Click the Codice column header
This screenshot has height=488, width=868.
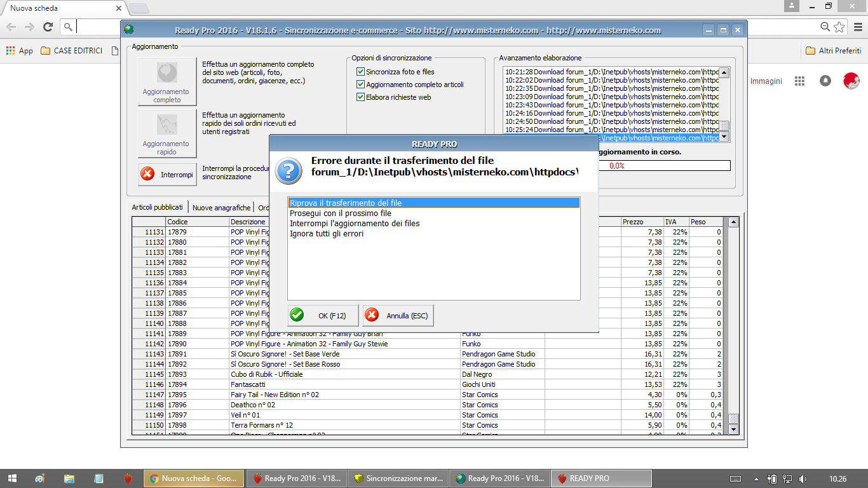[x=197, y=222]
